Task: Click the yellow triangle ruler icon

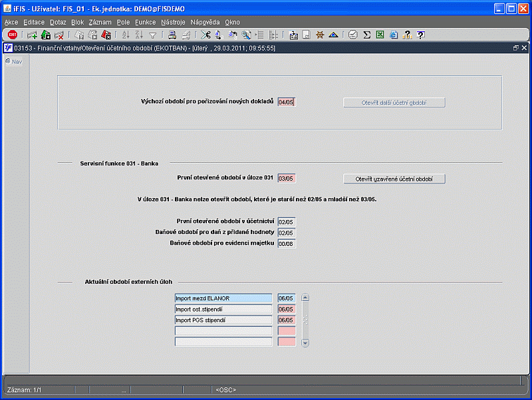Action: 334,35
